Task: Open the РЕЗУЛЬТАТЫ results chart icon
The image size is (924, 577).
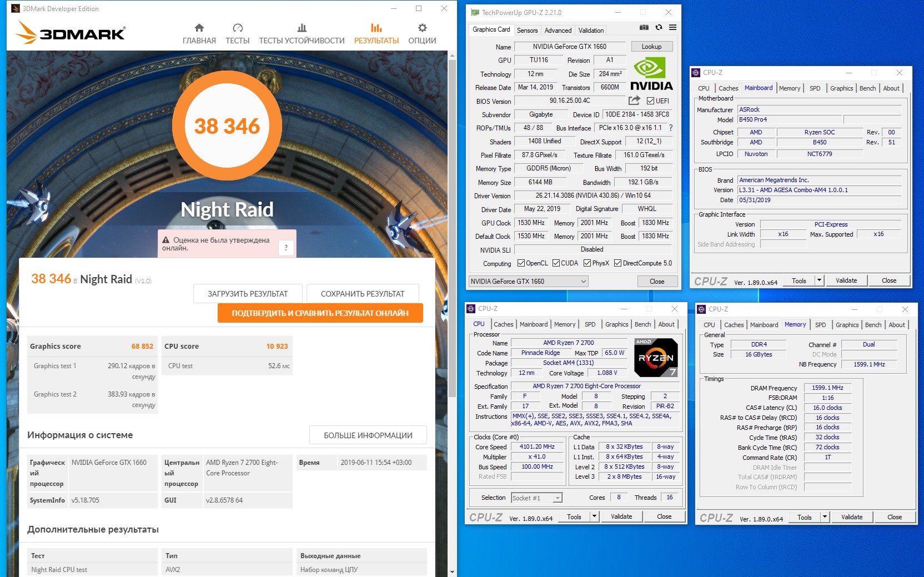Action: point(376,28)
